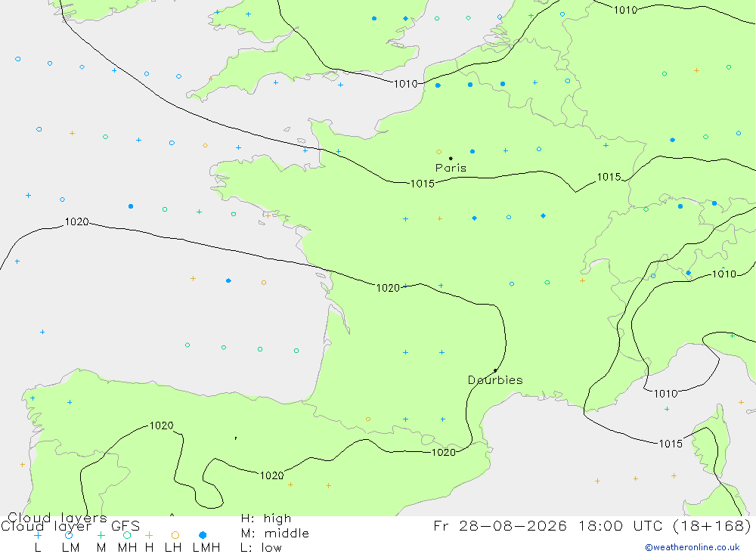Click the H high cloud orange cross

point(149,535)
